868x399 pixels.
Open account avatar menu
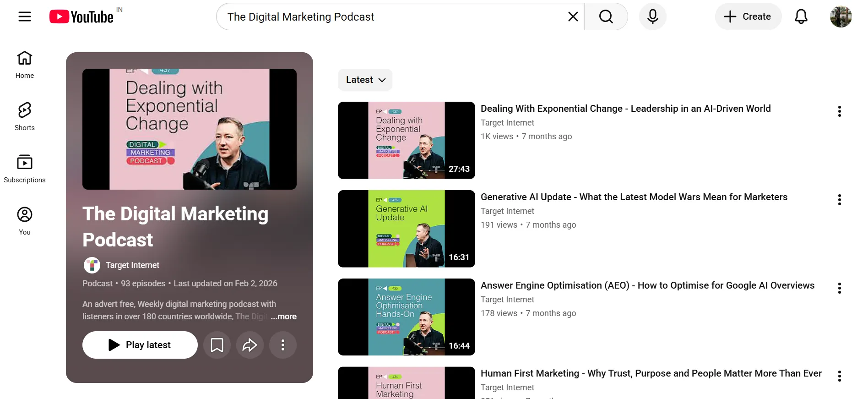click(841, 16)
